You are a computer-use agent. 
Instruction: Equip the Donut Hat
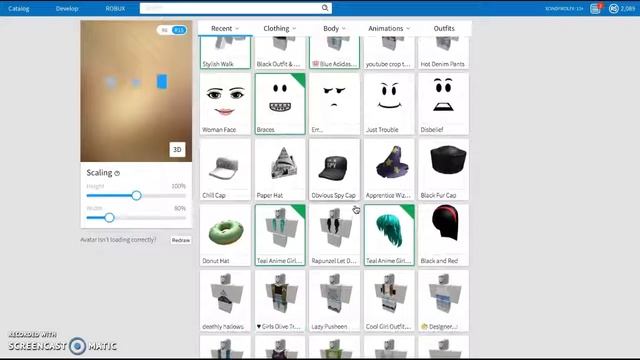click(x=225, y=236)
